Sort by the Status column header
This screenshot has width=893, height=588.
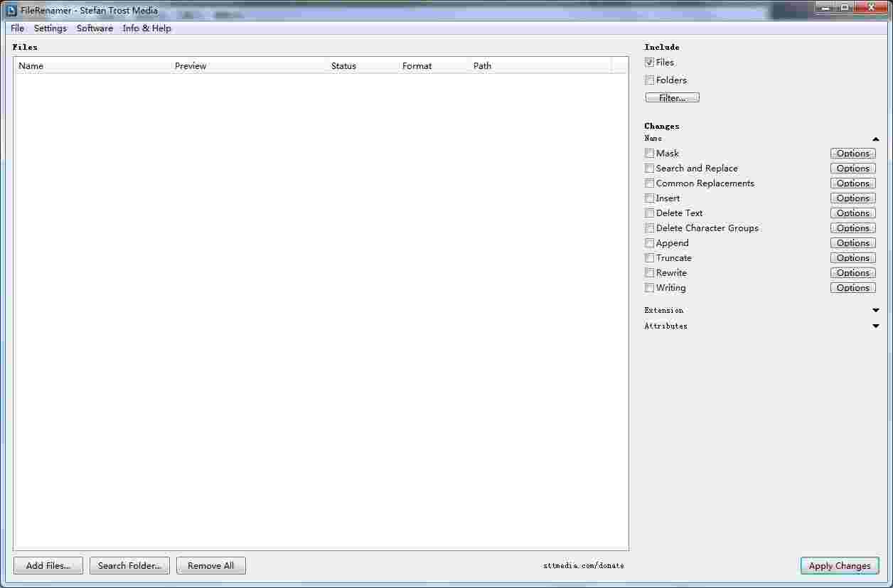click(363, 65)
